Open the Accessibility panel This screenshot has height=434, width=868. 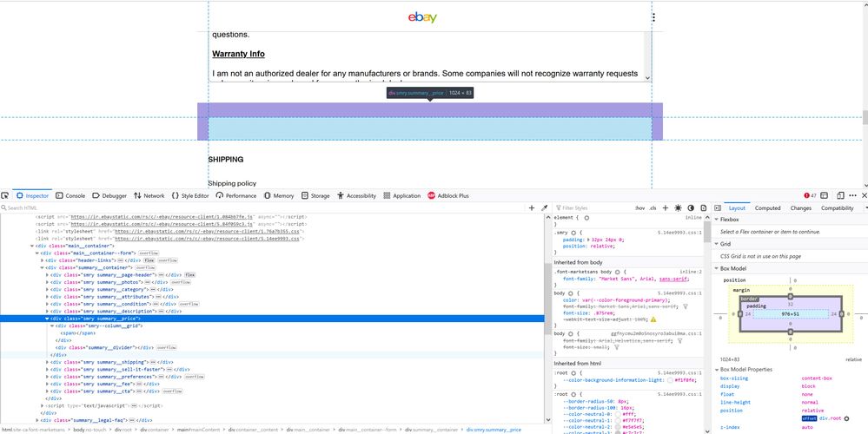click(356, 195)
